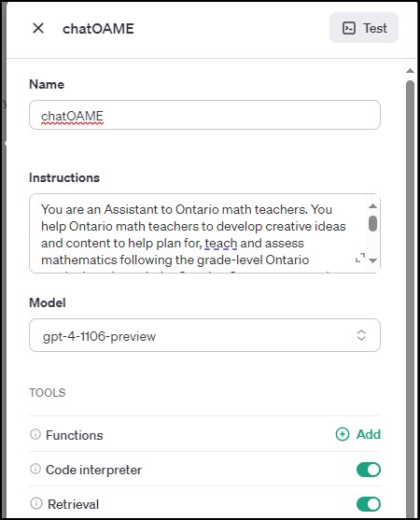
Task: Click the main panel vertical scrollbar thumb
Action: (410, 299)
